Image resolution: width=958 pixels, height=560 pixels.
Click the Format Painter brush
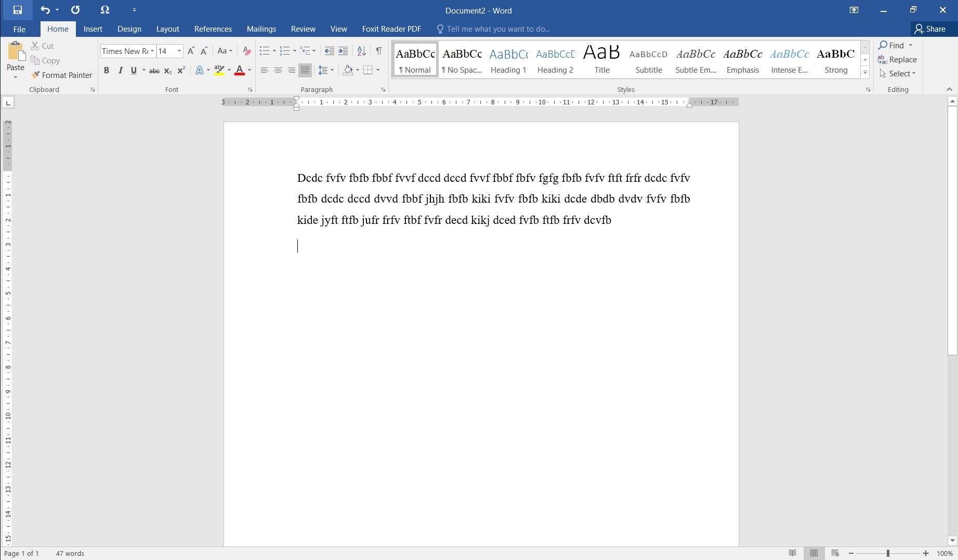61,75
